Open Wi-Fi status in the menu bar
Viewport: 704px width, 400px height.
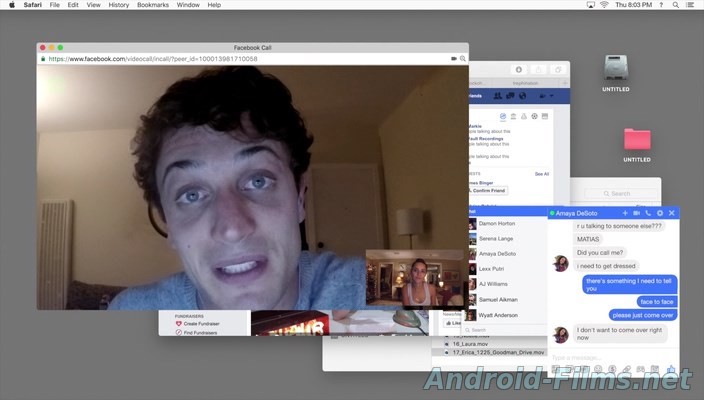pos(604,5)
